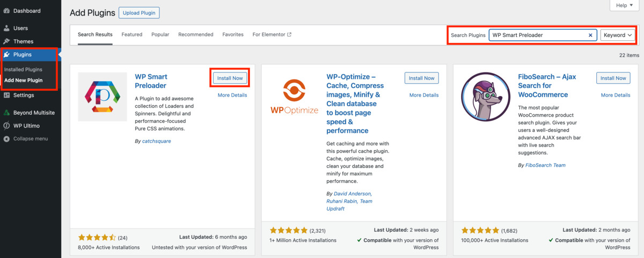This screenshot has height=258, width=644.
Task: Open the WP-Optimize plugin title link
Action: 355,104
